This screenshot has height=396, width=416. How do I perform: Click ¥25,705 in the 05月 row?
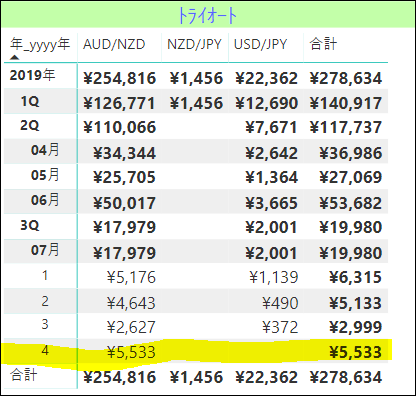tap(124, 177)
